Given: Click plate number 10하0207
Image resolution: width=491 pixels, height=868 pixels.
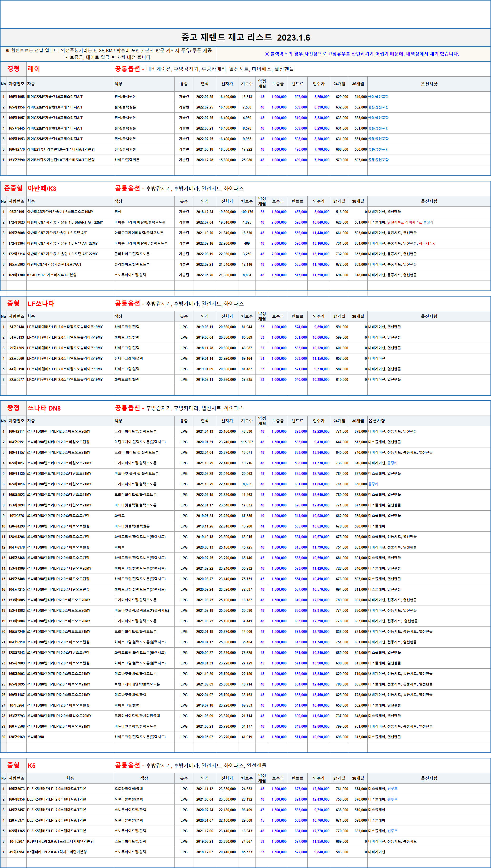Looking at the screenshot, I should pos(17,842).
